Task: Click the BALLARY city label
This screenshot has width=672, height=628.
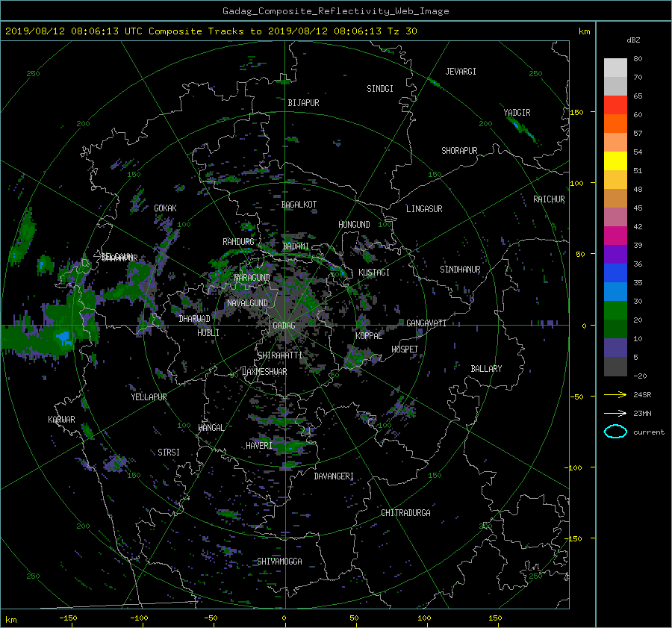Action: coord(486,369)
